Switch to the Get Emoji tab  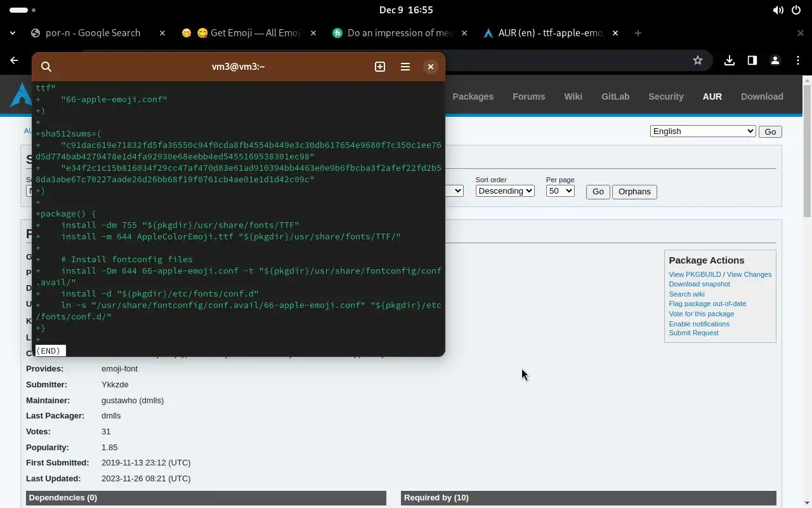(249, 33)
